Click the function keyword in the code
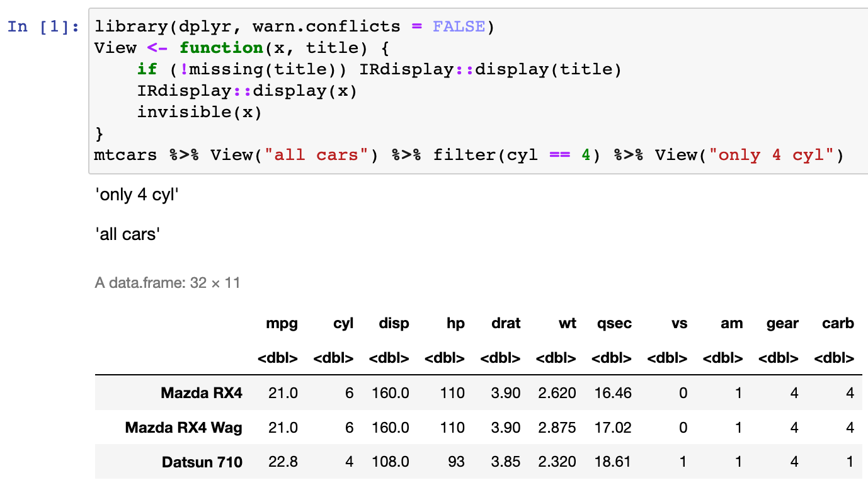868x485 pixels. pyautogui.click(x=222, y=47)
